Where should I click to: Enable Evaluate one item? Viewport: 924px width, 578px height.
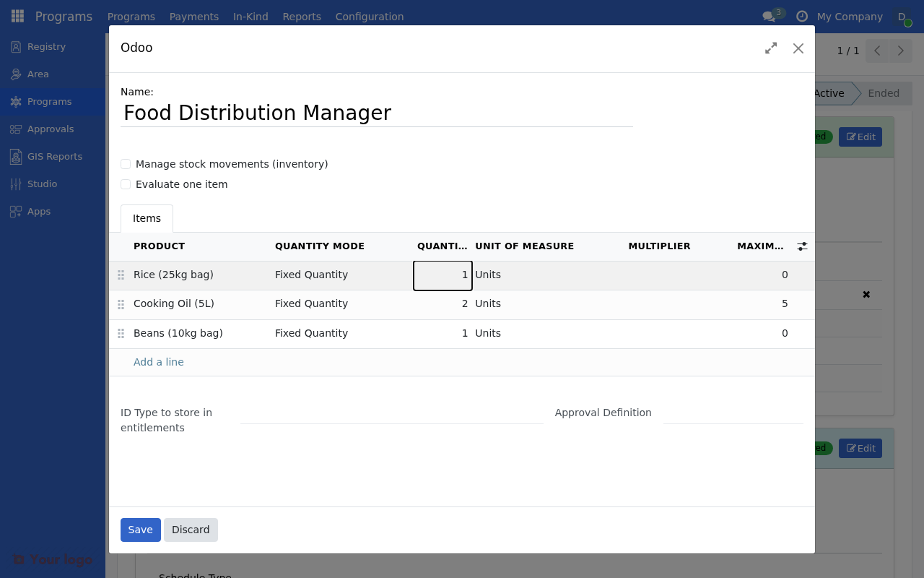[126, 184]
